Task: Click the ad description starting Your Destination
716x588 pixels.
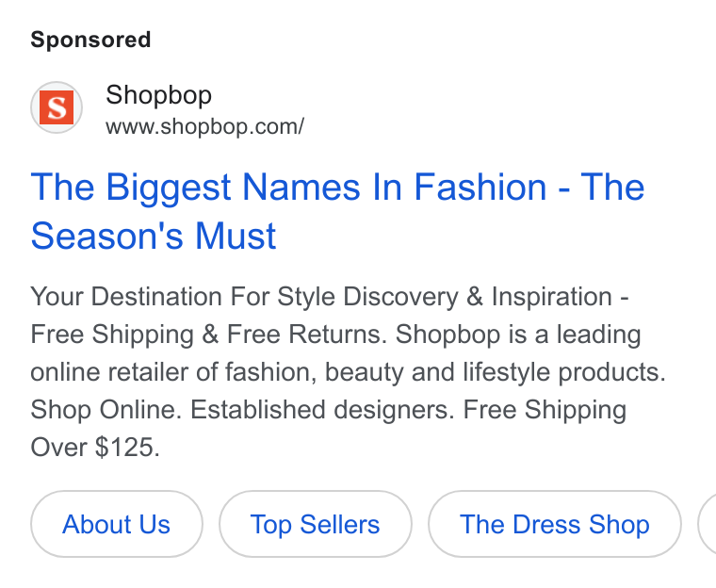Action: 348,371
